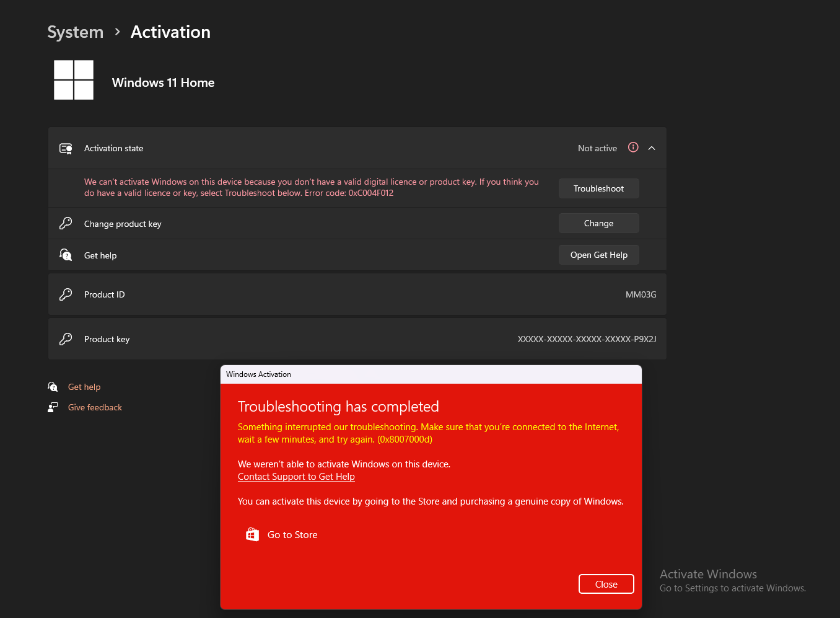Click the Product ID key icon
This screenshot has height=618, width=840.
click(66, 294)
